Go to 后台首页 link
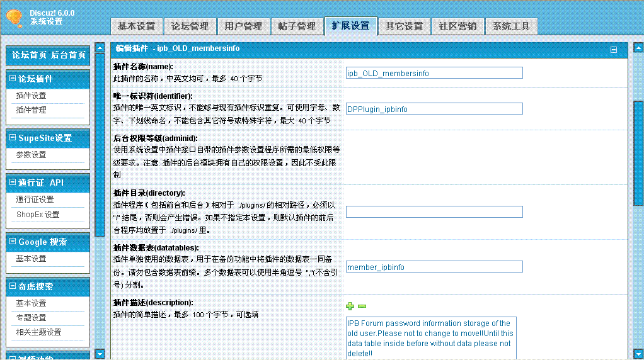This screenshot has height=360, width=644. [x=68, y=55]
